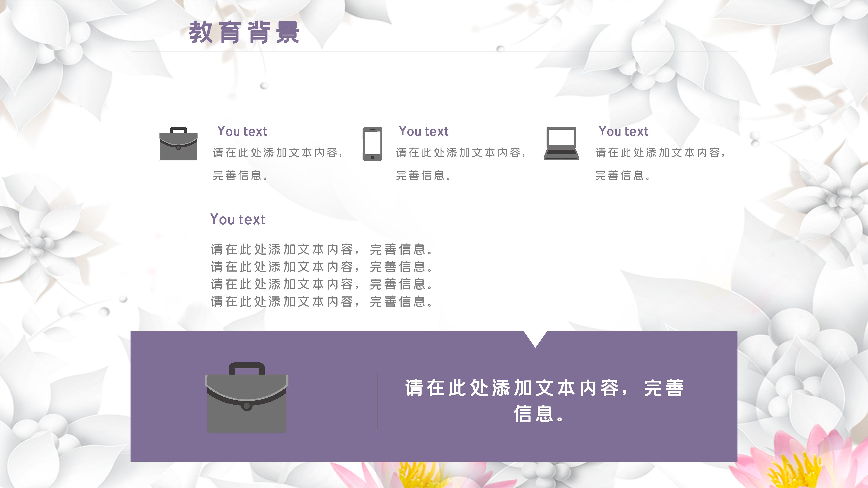Click the smartphone icon
This screenshot has width=868, height=488.
click(372, 144)
